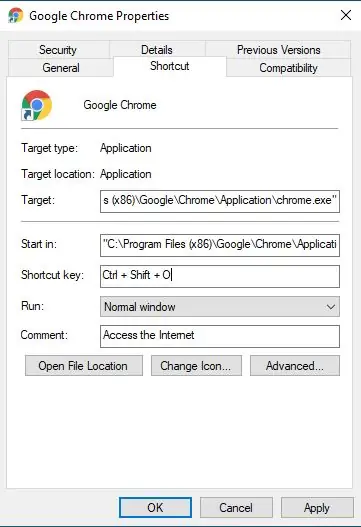
Task: Open the Previous Versions tab
Action: 278,50
